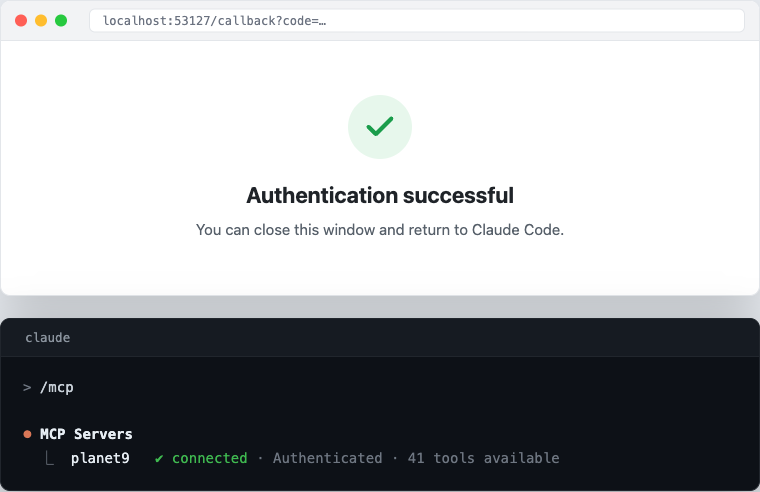Focus the localhost callback address bar
The width and height of the screenshot is (760, 492).
pos(417,21)
